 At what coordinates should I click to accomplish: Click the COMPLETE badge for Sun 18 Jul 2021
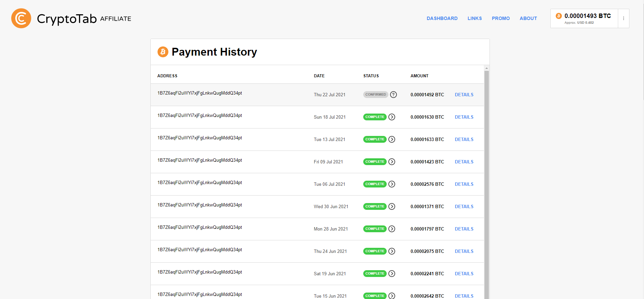click(375, 117)
